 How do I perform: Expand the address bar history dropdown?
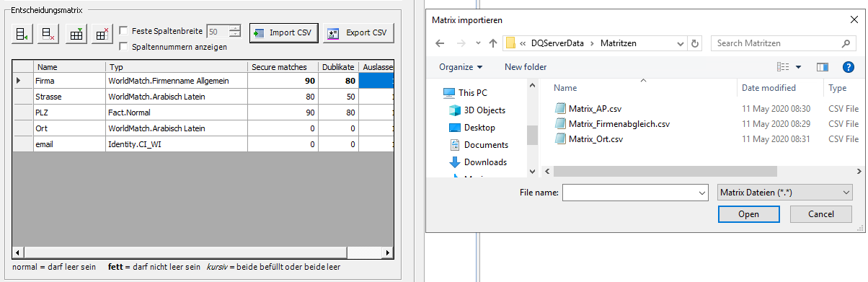pos(680,43)
